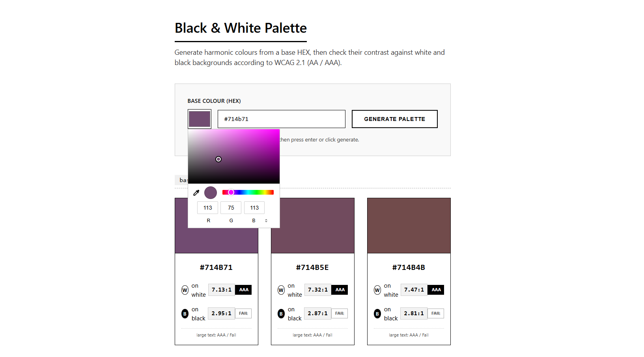Click the base colour swatch beside the hex field

click(199, 119)
